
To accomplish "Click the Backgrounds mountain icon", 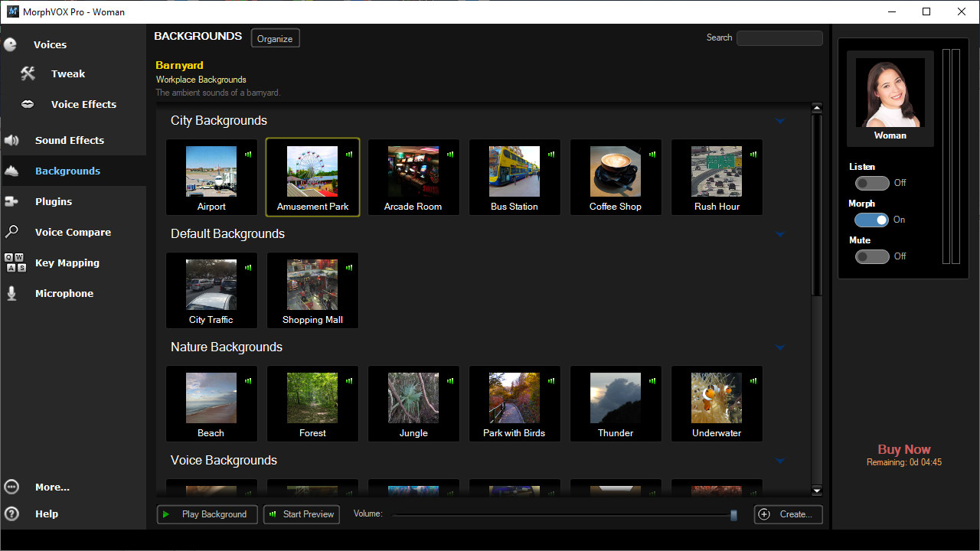I will pyautogui.click(x=11, y=171).
